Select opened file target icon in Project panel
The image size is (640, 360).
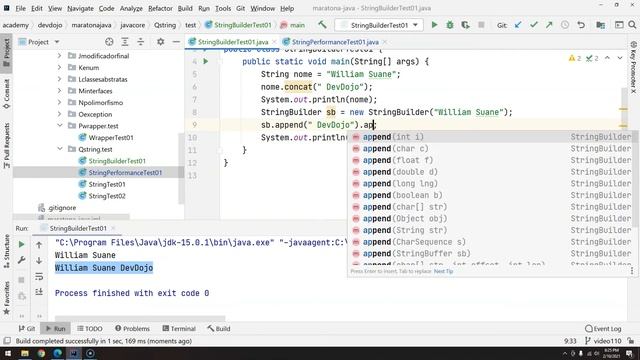click(109, 42)
